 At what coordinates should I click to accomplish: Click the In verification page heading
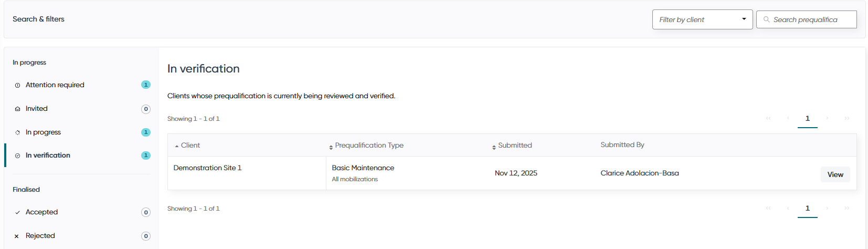click(x=204, y=69)
